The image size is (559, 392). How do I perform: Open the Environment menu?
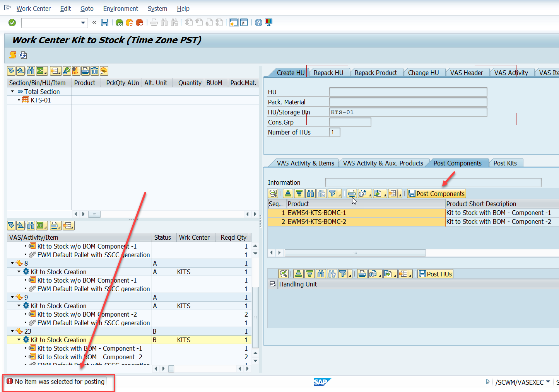[121, 9]
